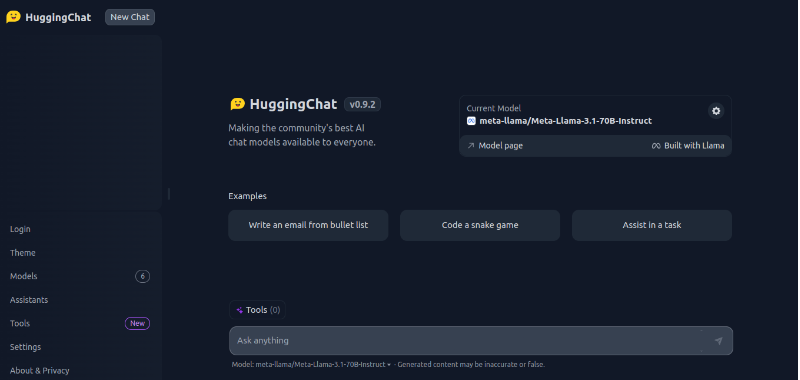Select 'Code a snake game' example
The image size is (800, 380).
[x=480, y=225]
